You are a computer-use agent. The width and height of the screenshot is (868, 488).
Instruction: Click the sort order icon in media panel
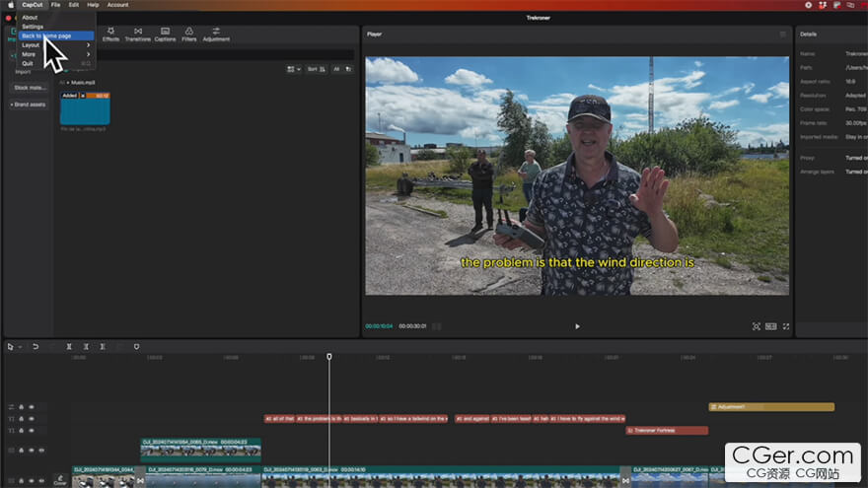323,69
